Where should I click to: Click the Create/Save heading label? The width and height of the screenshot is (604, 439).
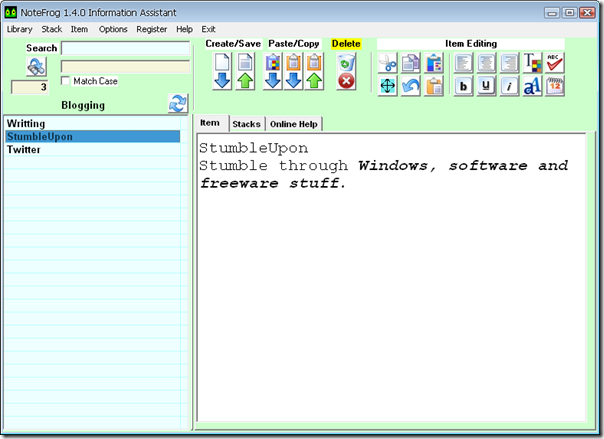coord(233,44)
